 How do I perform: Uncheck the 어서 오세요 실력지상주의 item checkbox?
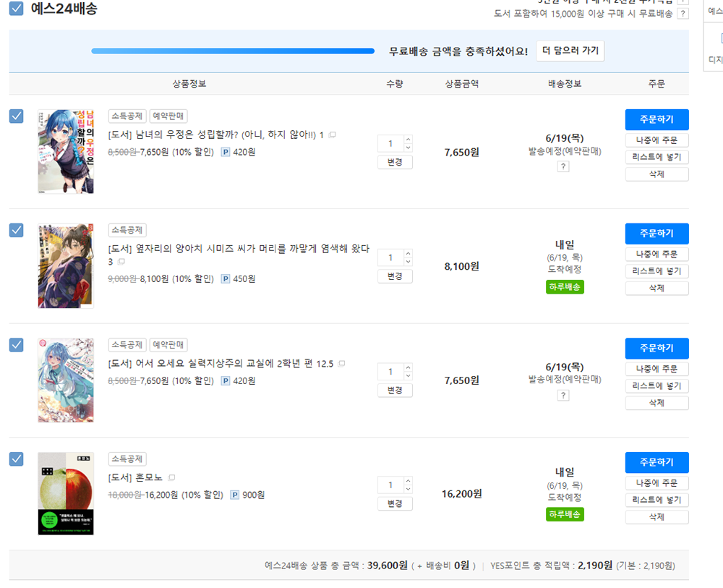pyautogui.click(x=16, y=344)
